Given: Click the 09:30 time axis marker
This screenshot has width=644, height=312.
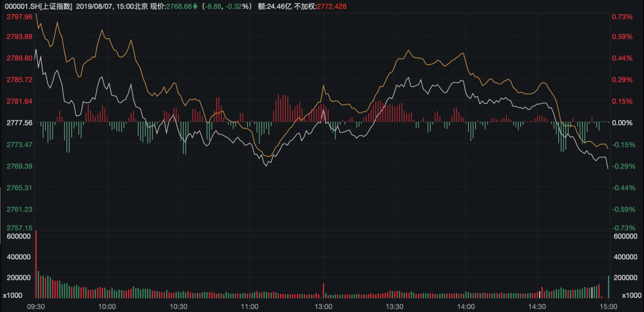Looking at the screenshot, I should click(35, 306).
